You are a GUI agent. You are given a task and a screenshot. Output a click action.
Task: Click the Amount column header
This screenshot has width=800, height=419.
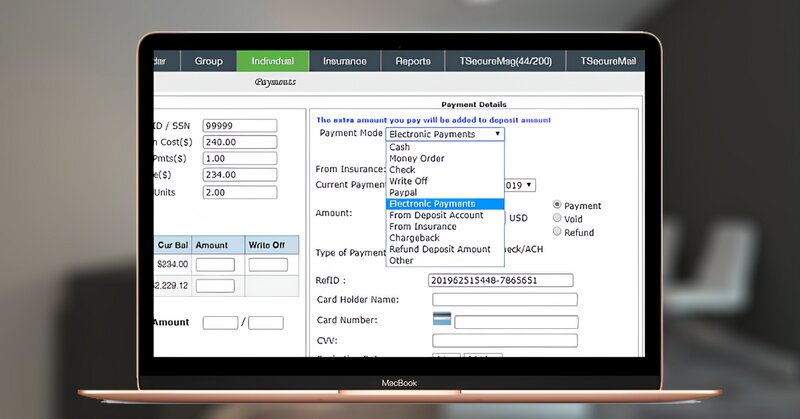click(x=218, y=245)
